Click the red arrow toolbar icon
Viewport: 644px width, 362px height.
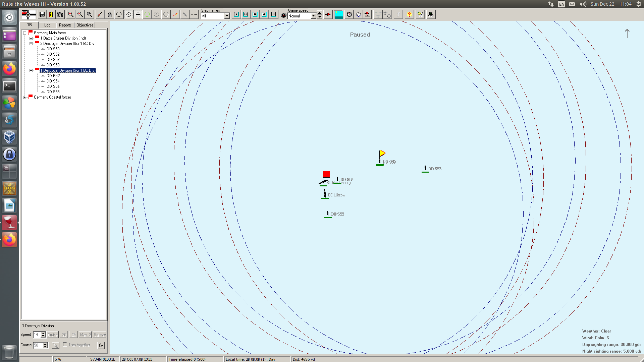(x=328, y=14)
